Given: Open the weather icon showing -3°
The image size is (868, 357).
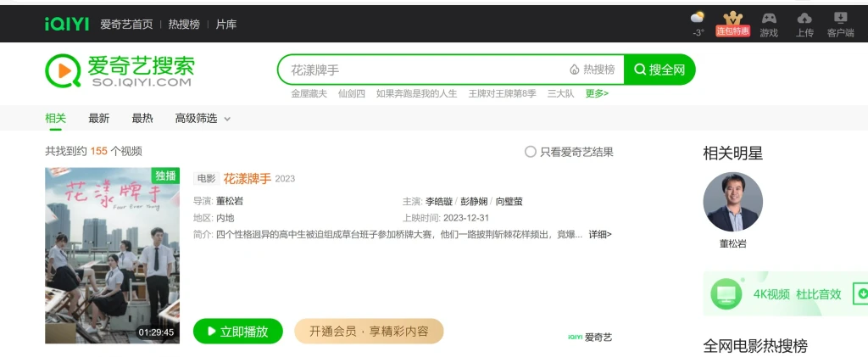Looking at the screenshot, I should [x=698, y=18].
